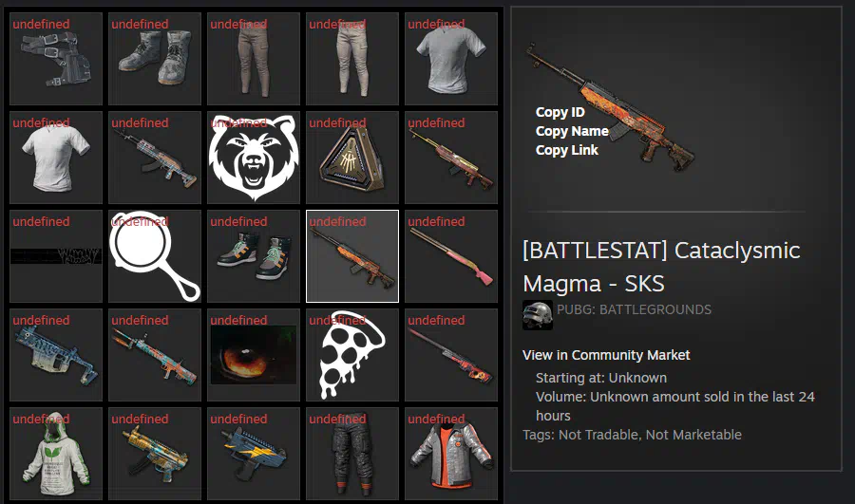Select the worn grey boots item

pyautogui.click(x=155, y=59)
